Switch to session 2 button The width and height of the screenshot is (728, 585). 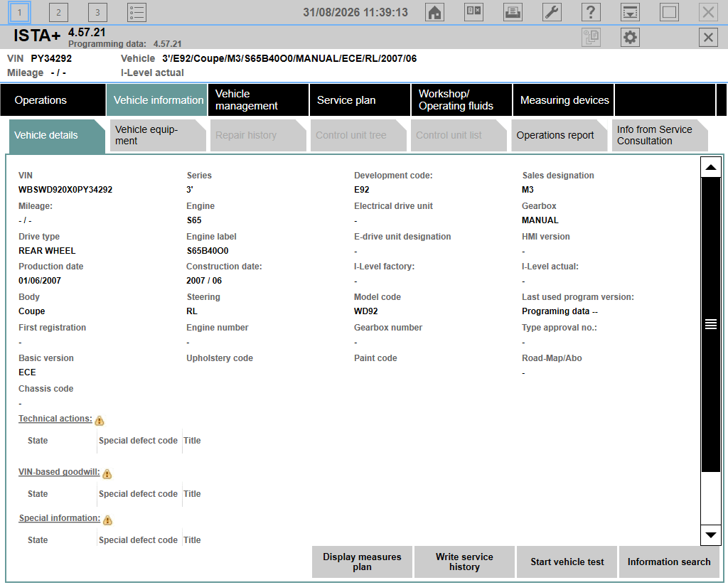tap(58, 13)
